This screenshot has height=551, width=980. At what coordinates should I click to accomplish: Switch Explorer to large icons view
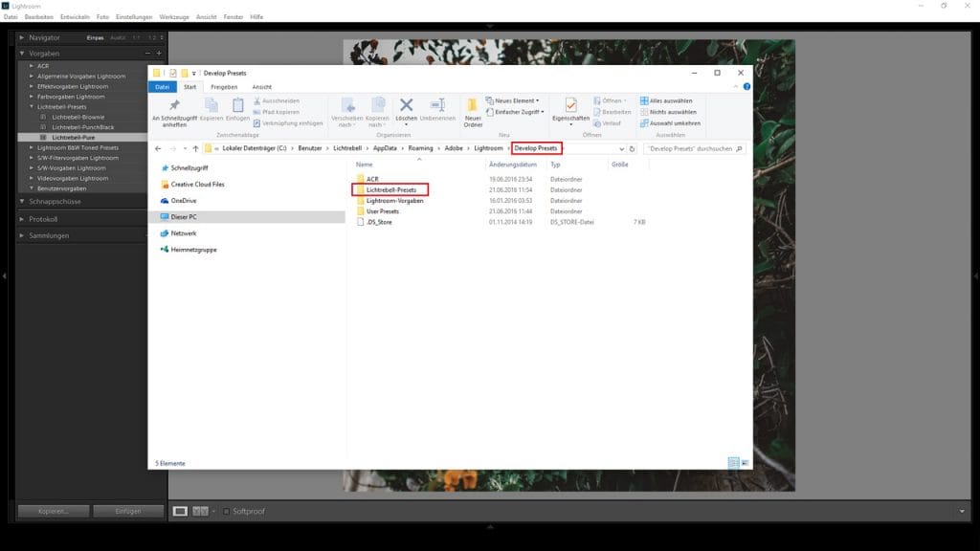click(745, 463)
